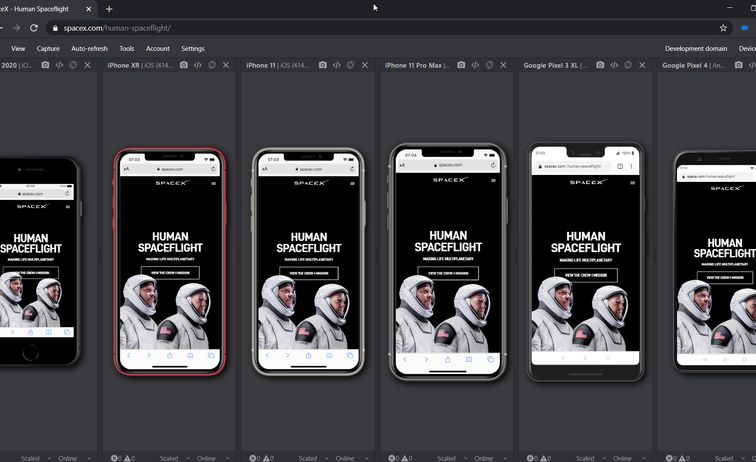Rotate the iPhone 11 Pro Max device

[x=489, y=65]
